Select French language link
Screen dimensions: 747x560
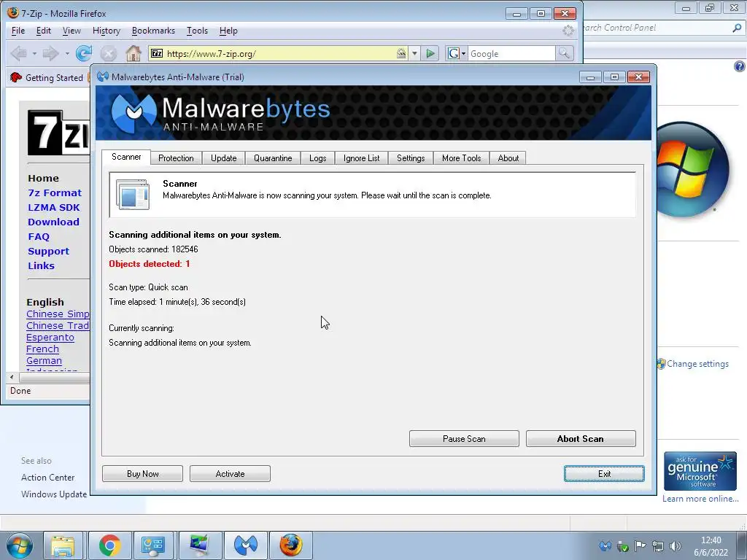(x=42, y=349)
